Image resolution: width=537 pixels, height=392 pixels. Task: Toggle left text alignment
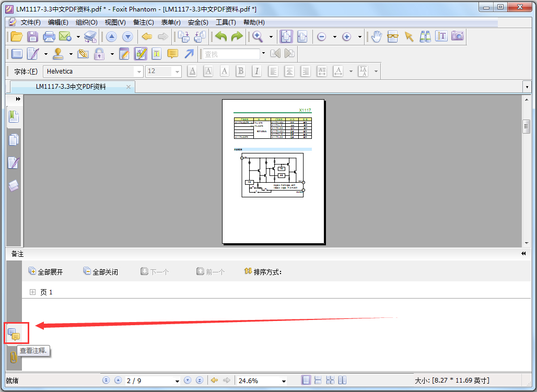273,71
